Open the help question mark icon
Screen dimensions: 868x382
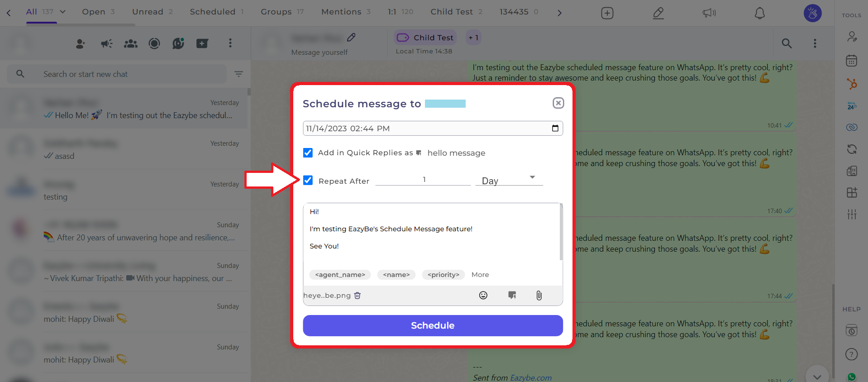[x=852, y=354]
